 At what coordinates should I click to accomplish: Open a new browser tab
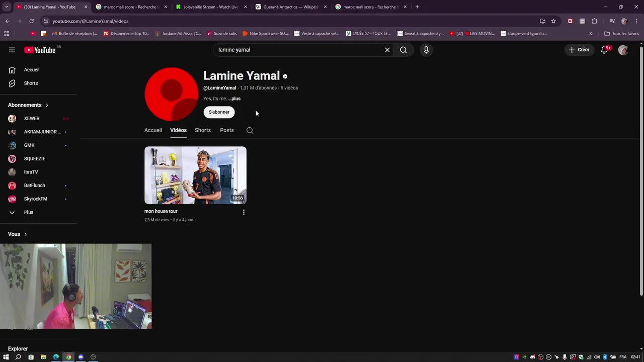click(417, 7)
